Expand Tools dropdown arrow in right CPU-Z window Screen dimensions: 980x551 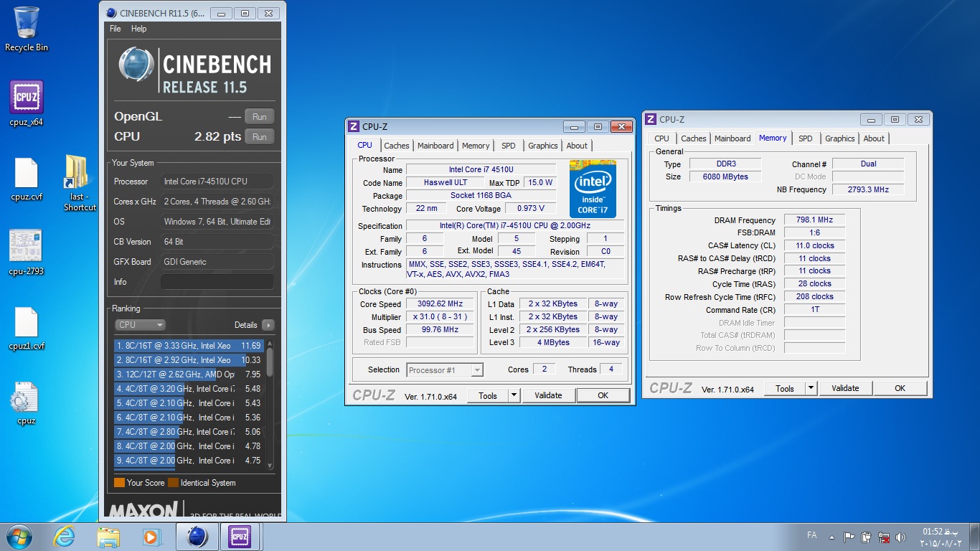pyautogui.click(x=811, y=388)
